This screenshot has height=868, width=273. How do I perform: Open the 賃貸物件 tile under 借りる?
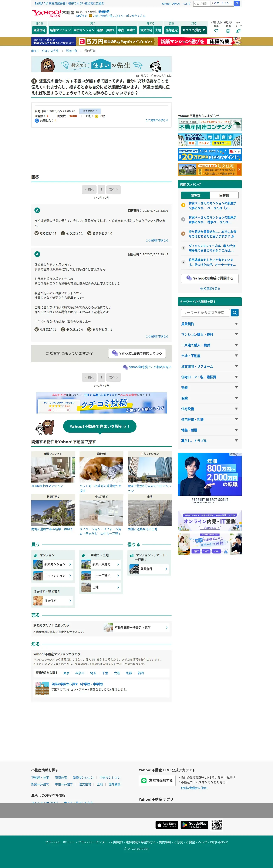click(x=149, y=569)
